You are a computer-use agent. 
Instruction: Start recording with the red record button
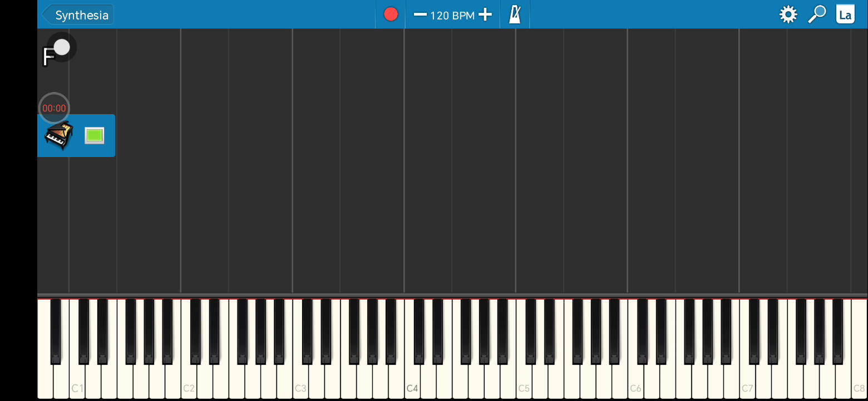391,14
